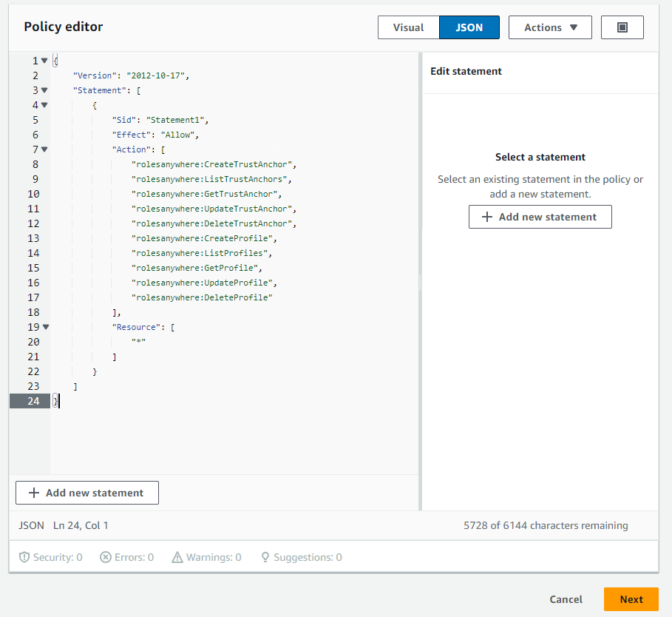
Task: Select line number 24 in the gutter
Action: [33, 400]
